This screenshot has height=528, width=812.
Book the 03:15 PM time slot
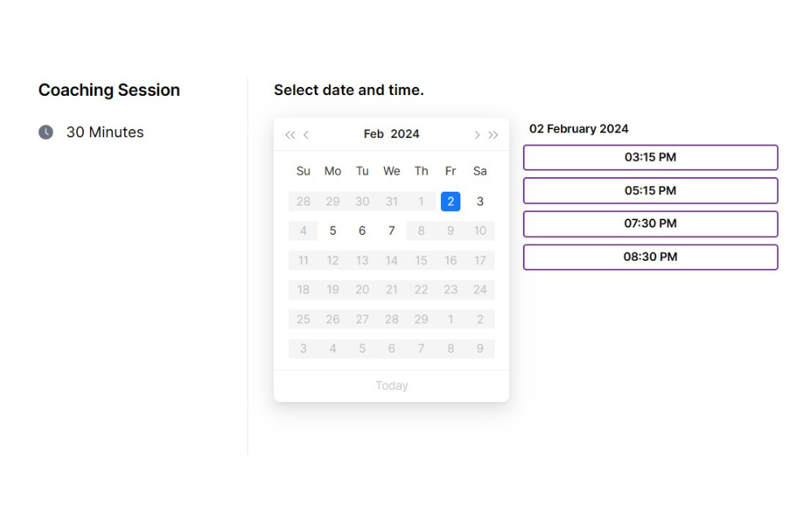tap(650, 158)
